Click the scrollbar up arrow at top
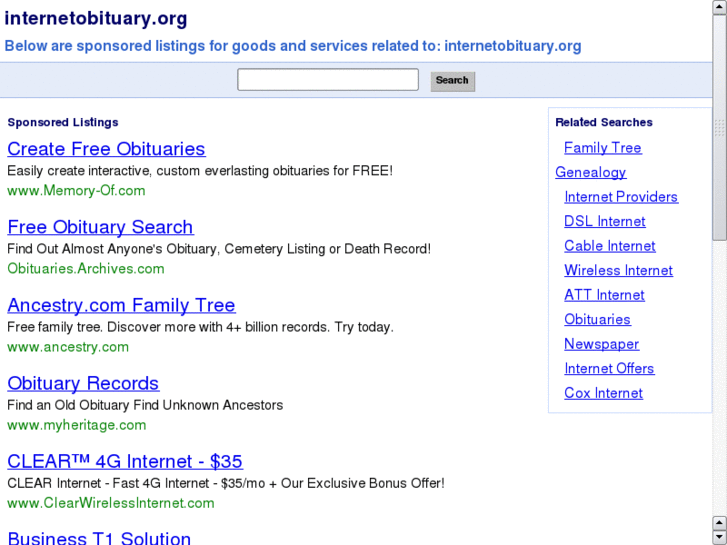The image size is (727, 545). 720,7
